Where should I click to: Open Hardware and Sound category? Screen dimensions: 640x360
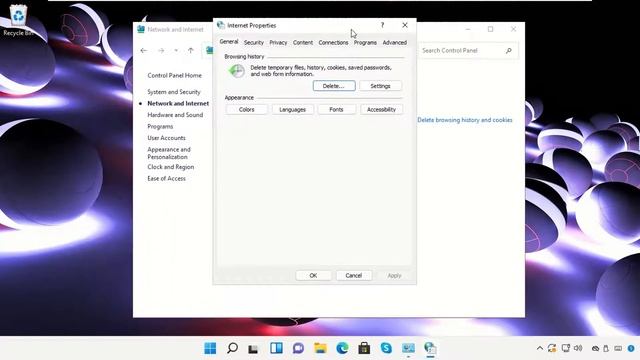(175, 115)
